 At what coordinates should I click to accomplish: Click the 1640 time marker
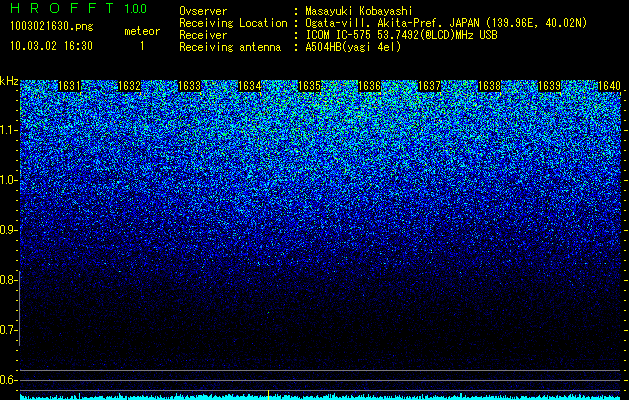pyautogui.click(x=609, y=86)
